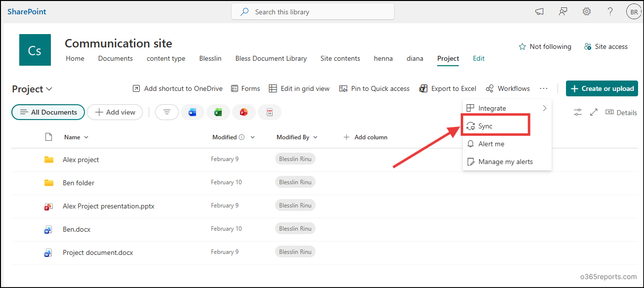Open view settings with the sliders icon
Screen dimensions: 644x288
tap(577, 112)
